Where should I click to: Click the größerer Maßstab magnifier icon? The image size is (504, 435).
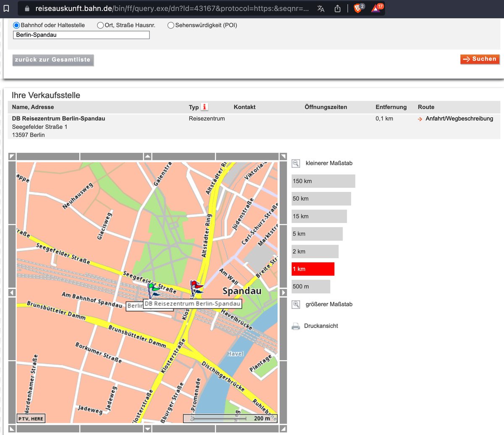click(296, 304)
